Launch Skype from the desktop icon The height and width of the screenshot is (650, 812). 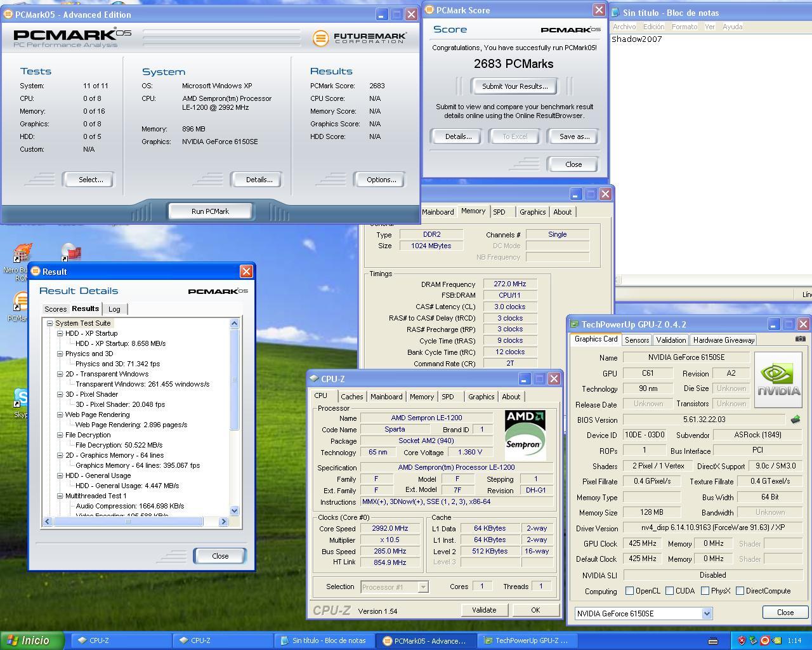[x=21, y=399]
